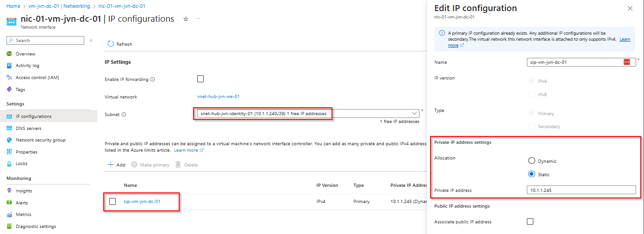Open the vnet-hub-jvn-we-01 virtual network link
644x234 pixels.
pos(218,97)
